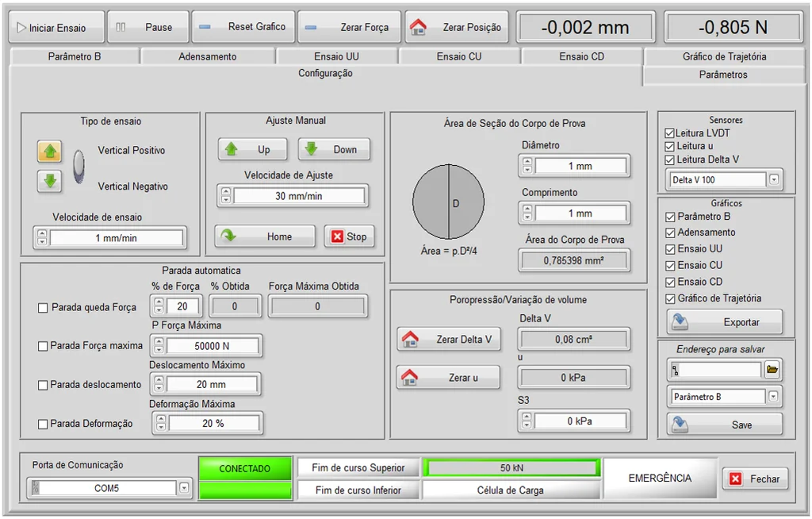The height and width of the screenshot is (519, 812).
Task: Click Zerar Força button
Action: [349, 27]
